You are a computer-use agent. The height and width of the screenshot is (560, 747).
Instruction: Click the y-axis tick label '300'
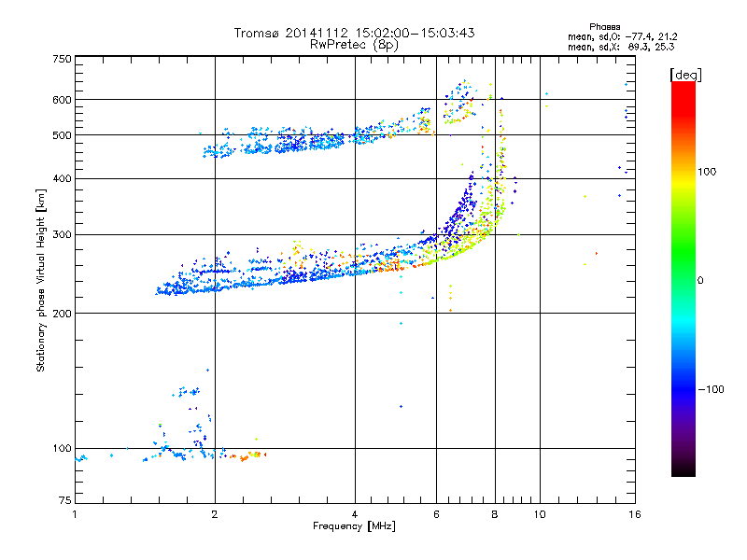62,234
